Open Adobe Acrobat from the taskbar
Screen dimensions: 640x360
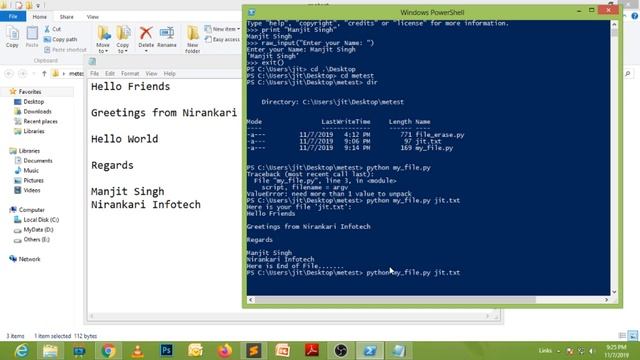[311, 351]
